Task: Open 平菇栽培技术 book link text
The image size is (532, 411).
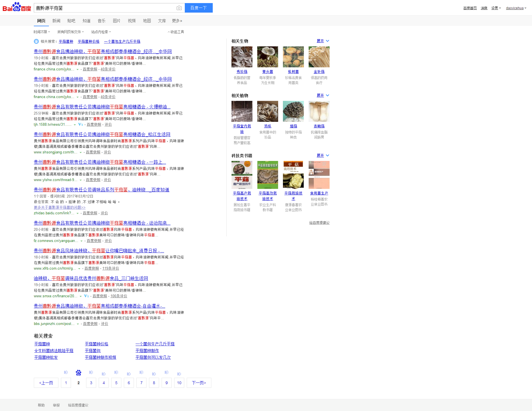Action: [293, 196]
